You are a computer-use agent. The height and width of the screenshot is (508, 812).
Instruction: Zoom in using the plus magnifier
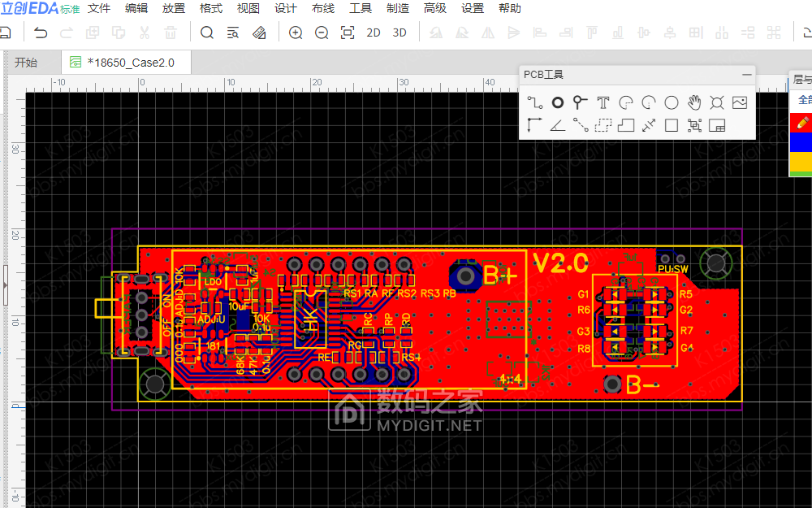coord(296,33)
